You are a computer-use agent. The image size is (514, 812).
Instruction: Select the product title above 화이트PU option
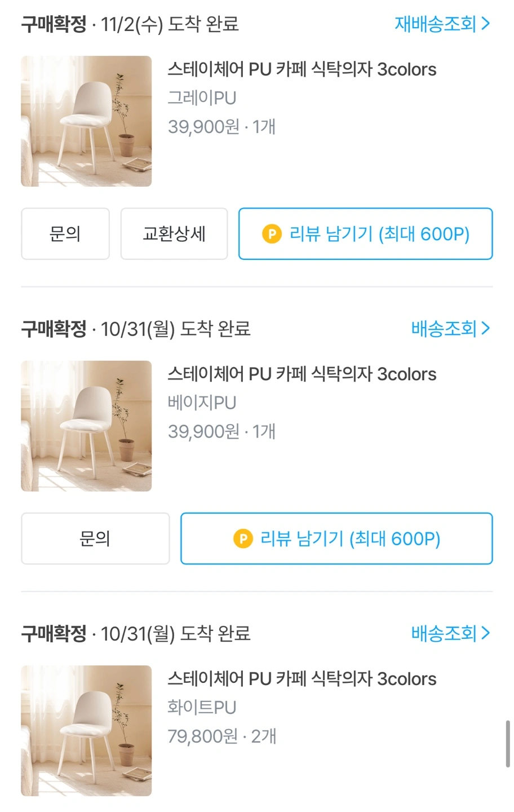tap(302, 678)
